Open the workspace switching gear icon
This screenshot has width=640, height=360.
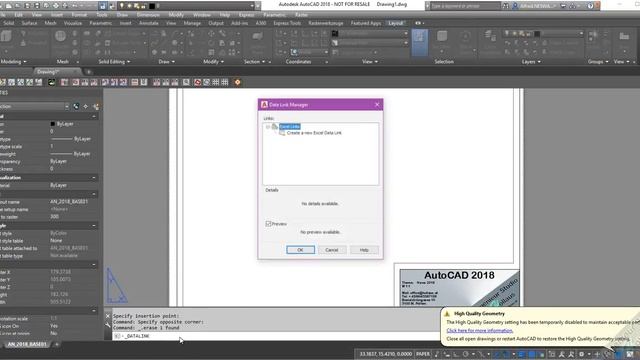[x=582, y=354]
